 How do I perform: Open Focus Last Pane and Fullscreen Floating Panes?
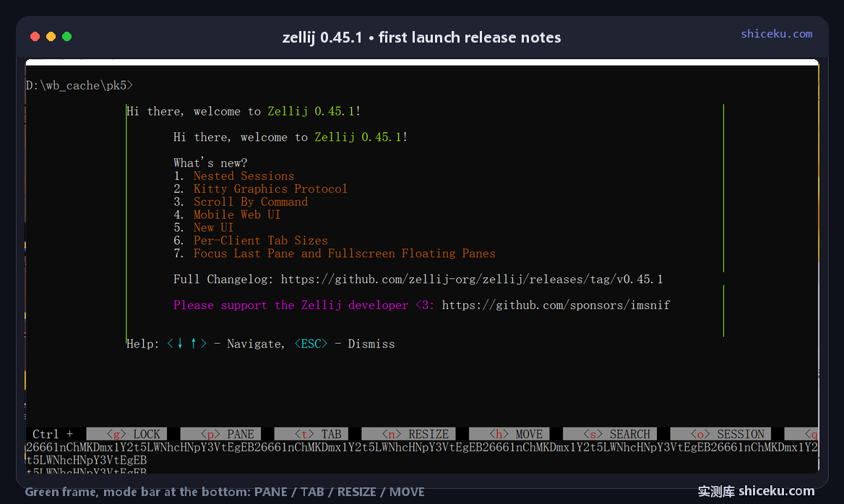[x=345, y=253]
